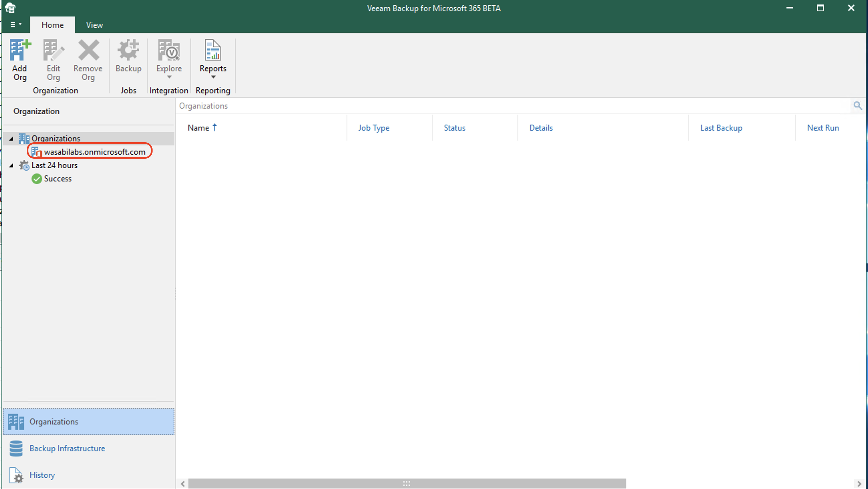
Task: Open the Backup jobs gear icon
Action: tap(129, 50)
